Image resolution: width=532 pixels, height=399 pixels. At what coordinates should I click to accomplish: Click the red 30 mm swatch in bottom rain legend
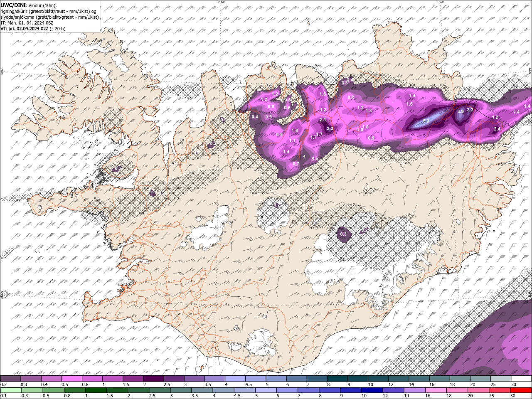click(x=521, y=390)
